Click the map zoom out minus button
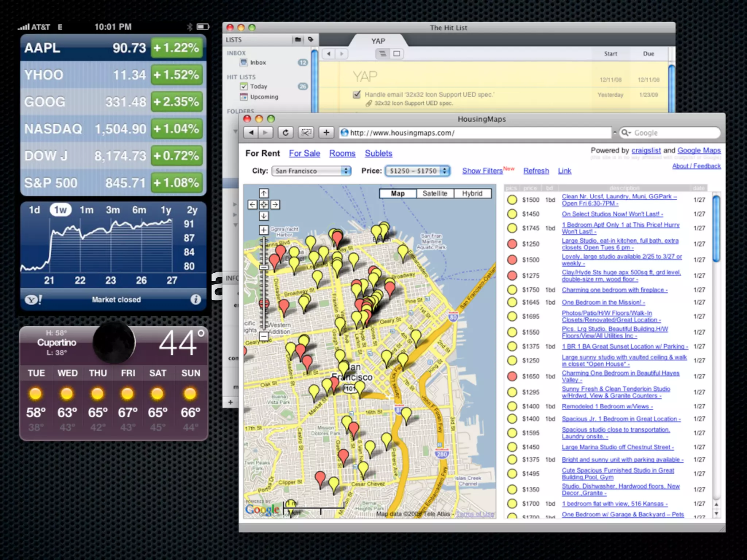The image size is (747, 560). coord(264,336)
